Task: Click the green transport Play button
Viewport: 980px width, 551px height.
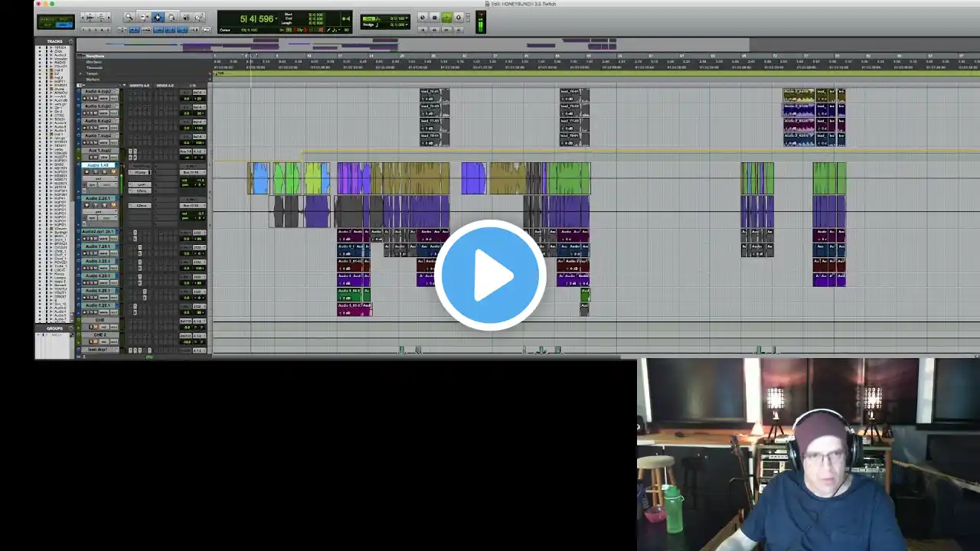Action: [446, 18]
